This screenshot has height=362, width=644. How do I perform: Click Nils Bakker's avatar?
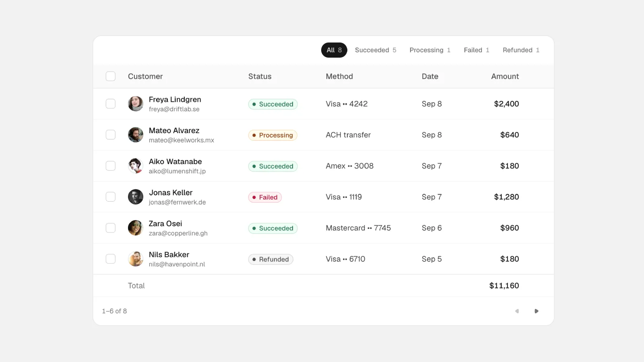pyautogui.click(x=136, y=259)
